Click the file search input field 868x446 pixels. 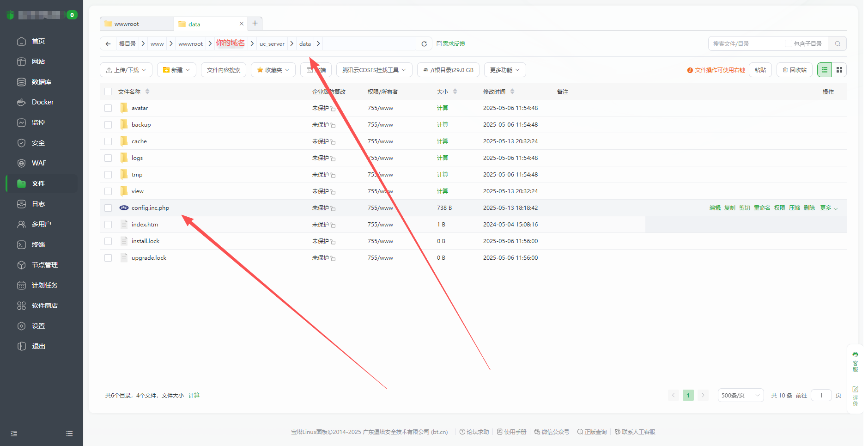745,44
